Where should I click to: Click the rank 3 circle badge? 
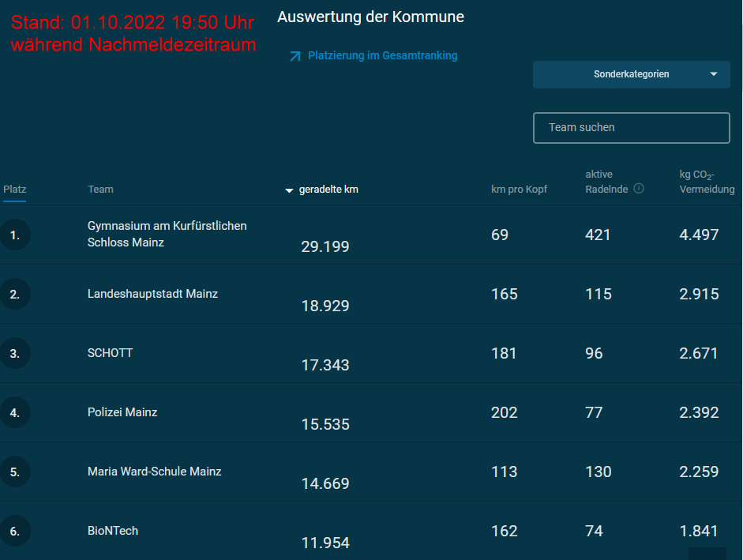[14, 353]
